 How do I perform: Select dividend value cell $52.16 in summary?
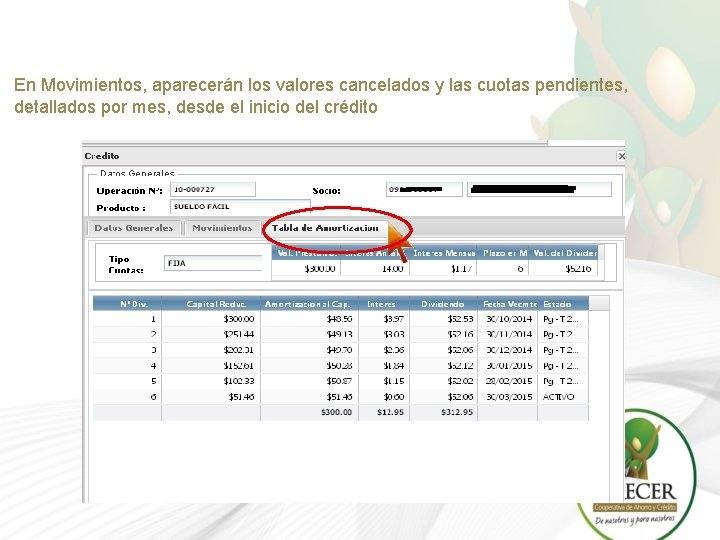(x=563, y=268)
